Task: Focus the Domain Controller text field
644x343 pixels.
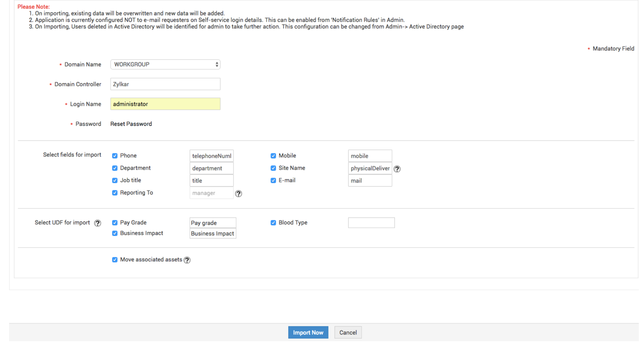Action: 165,84
